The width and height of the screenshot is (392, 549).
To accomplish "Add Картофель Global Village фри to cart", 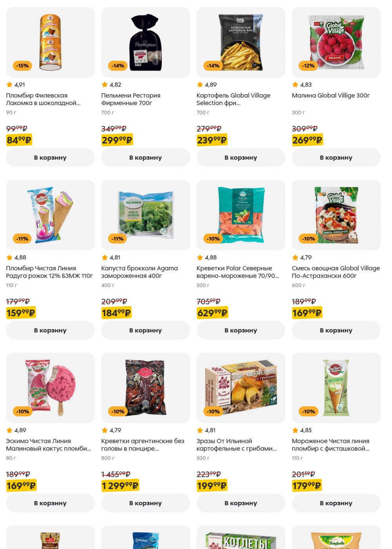I will point(241,158).
